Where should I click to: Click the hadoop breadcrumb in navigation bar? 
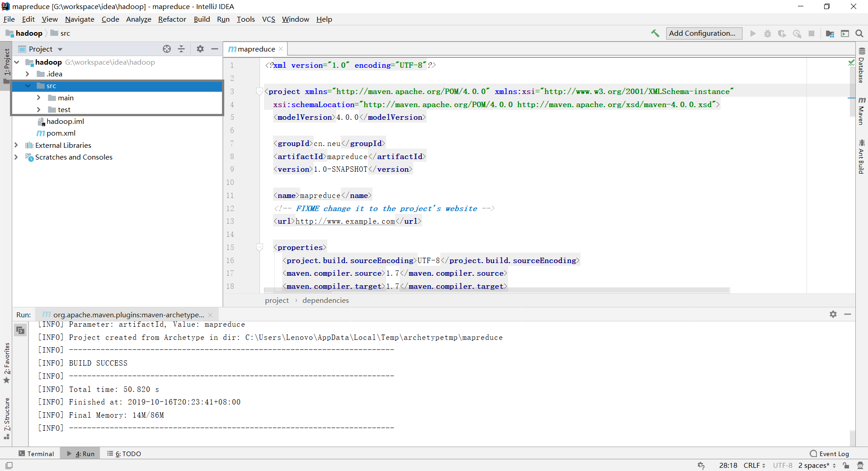[24, 33]
